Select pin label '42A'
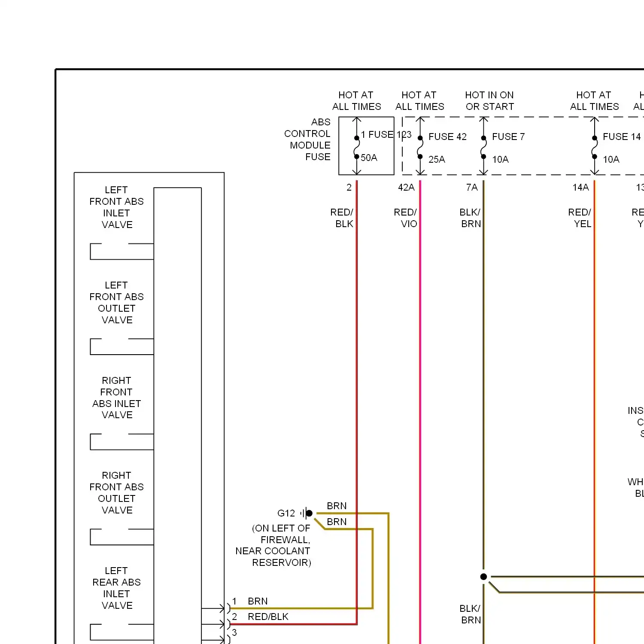 pos(406,187)
